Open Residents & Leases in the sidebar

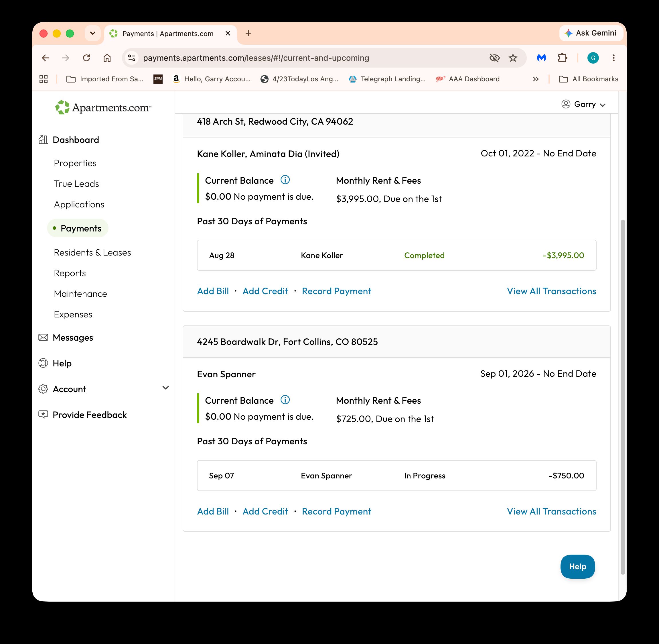92,252
